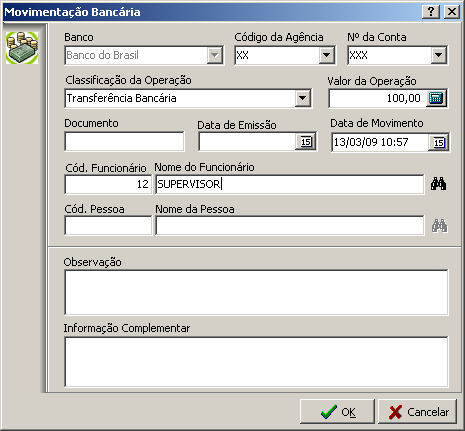Viewport: 465px width, 431px height.
Task: Select the Cód. Pessoa input box
Action: click(108, 226)
